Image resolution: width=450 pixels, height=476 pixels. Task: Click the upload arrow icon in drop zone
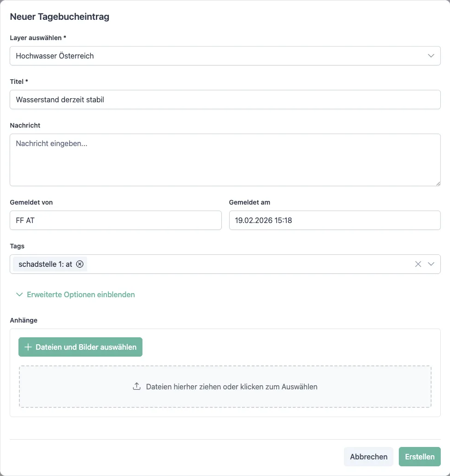[x=136, y=387]
